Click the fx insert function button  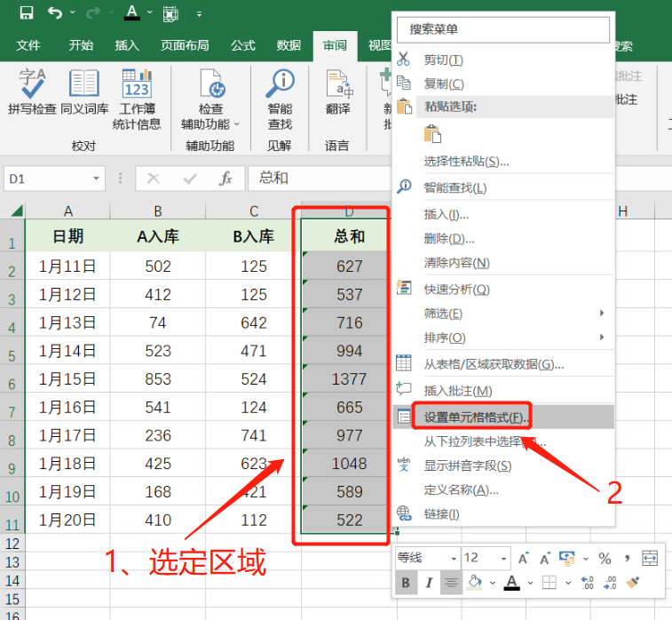(x=225, y=179)
